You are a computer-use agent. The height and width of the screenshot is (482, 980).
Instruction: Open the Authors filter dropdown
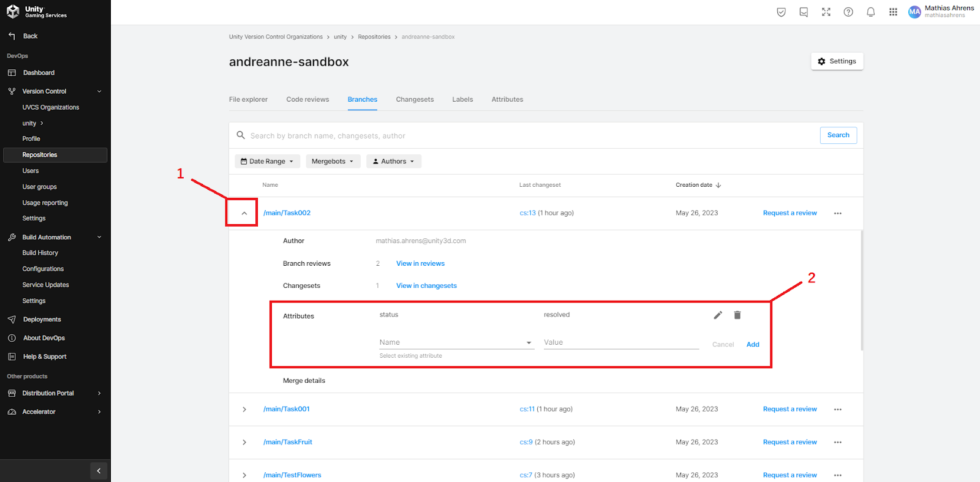pos(394,162)
